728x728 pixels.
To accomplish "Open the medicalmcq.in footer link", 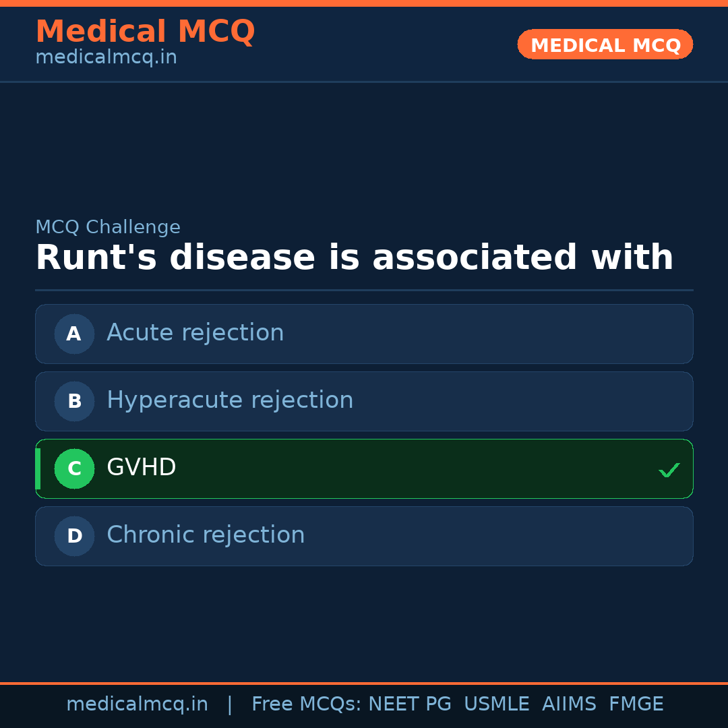I will [x=138, y=703].
